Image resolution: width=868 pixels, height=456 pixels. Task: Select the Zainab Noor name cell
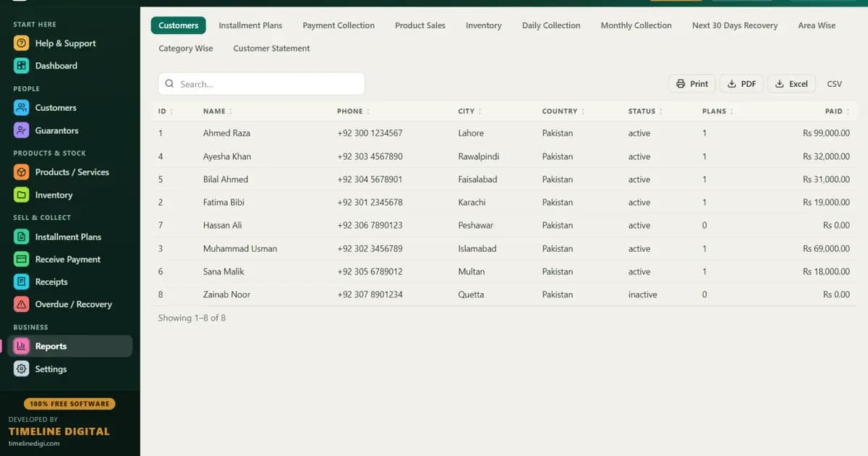(x=227, y=295)
